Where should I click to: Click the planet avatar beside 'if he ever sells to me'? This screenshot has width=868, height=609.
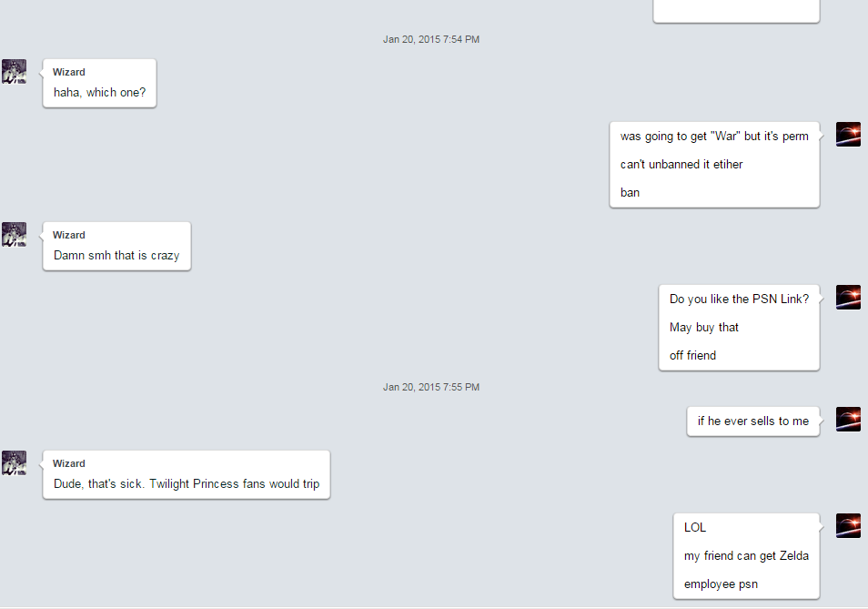pos(848,419)
